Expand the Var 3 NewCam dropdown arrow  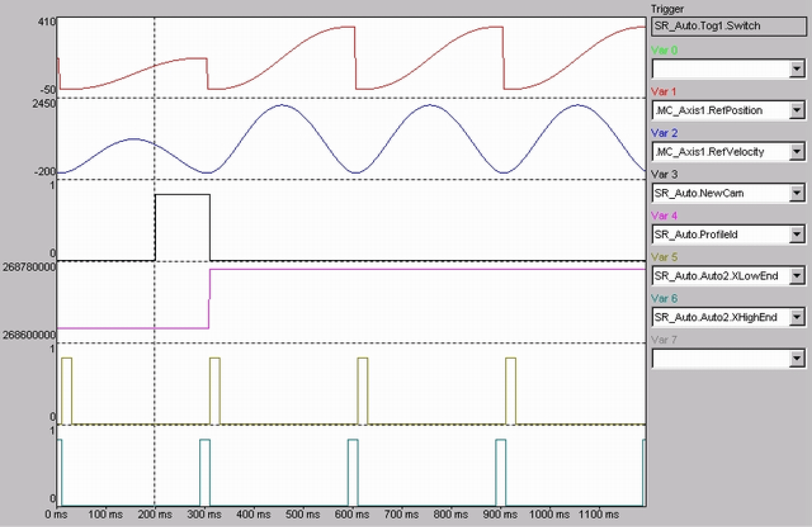pyautogui.click(x=797, y=193)
